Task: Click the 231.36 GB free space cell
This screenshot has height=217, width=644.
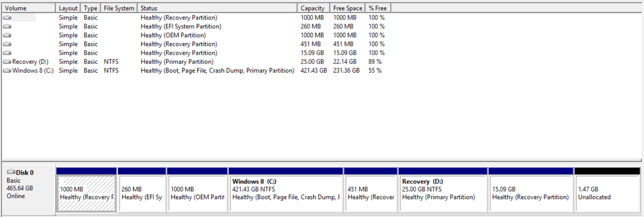Action: point(346,71)
